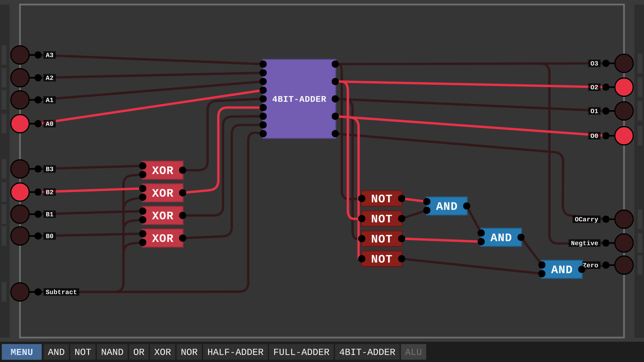Toggle the A3 input pin on
The width and height of the screenshot is (644, 362).
click(x=20, y=55)
